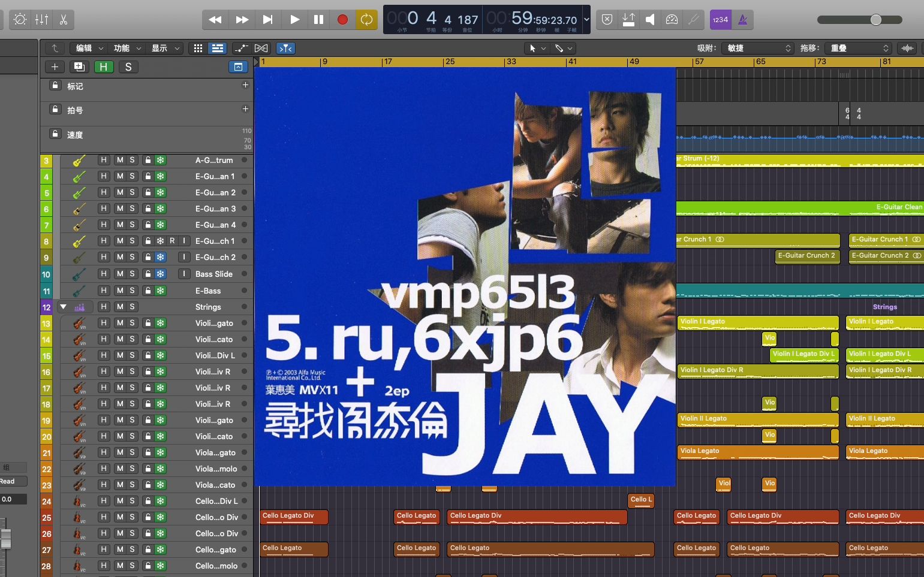924x577 pixels.
Task: Click the waveform zoom button
Action: tap(908, 48)
